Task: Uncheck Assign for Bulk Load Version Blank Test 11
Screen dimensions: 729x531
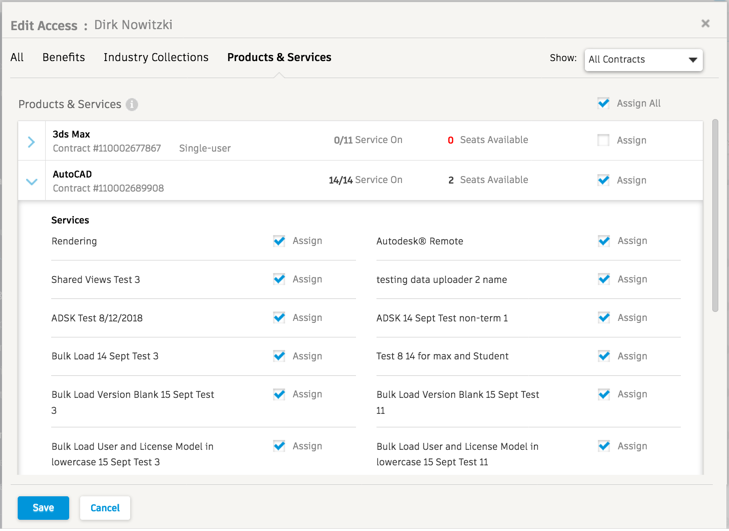Action: coord(604,394)
